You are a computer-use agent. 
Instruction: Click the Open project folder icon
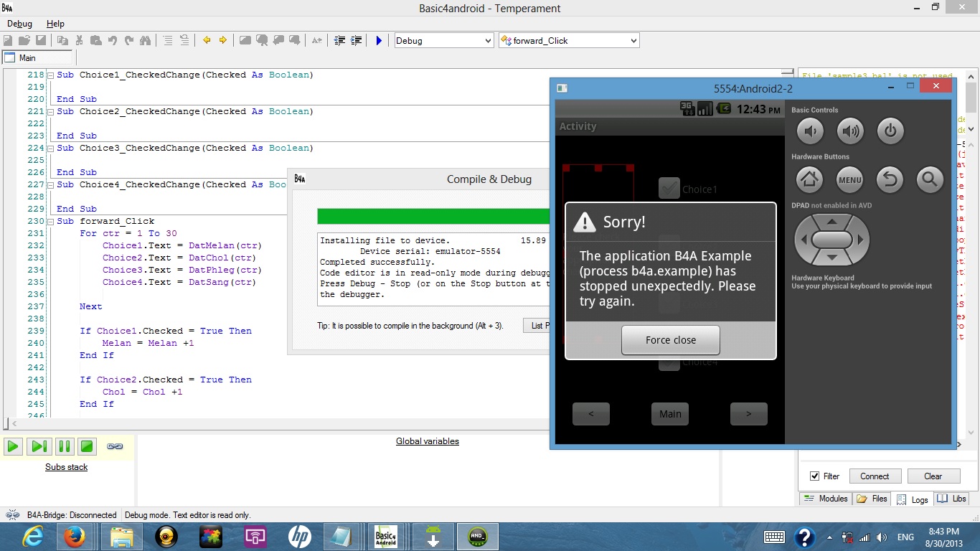click(24, 41)
